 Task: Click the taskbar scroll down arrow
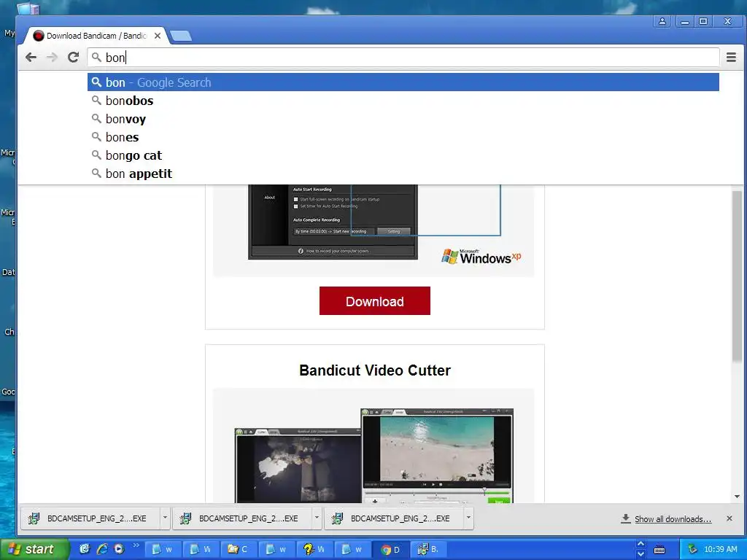click(x=640, y=554)
